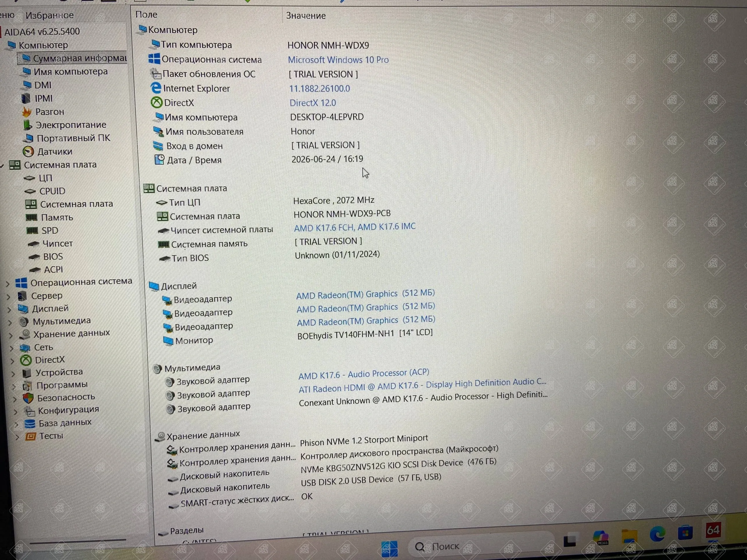The image size is (747, 560).
Task: Collapse the Системная плата tree node
Action: click(2, 165)
